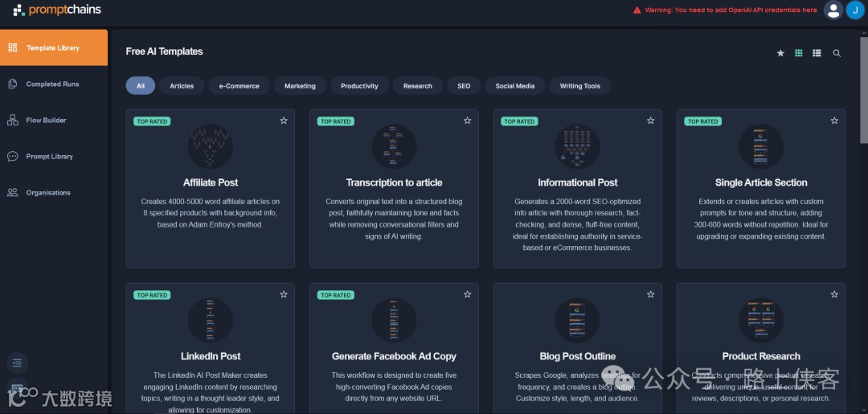Open the user profile avatar icon
The image size is (868, 414).
833,10
